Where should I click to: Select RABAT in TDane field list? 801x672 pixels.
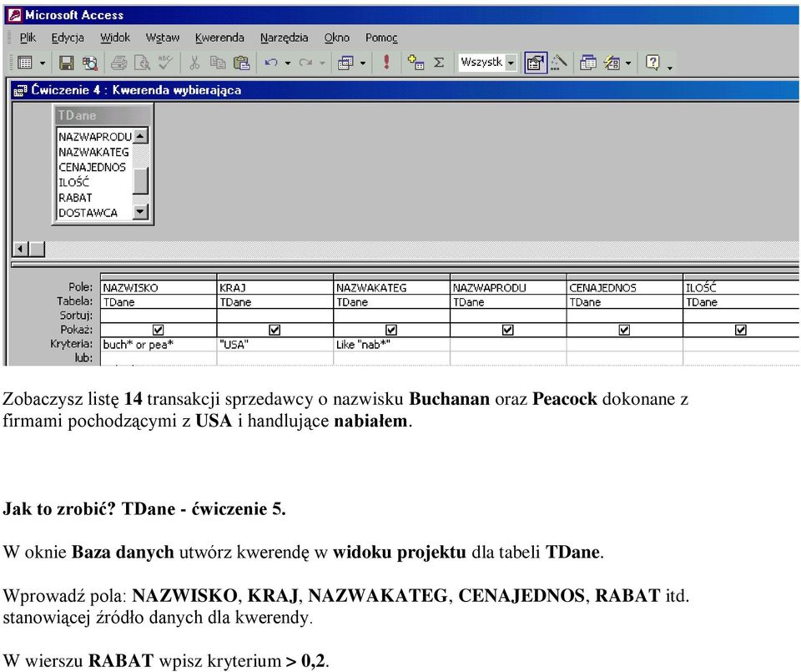click(94, 198)
